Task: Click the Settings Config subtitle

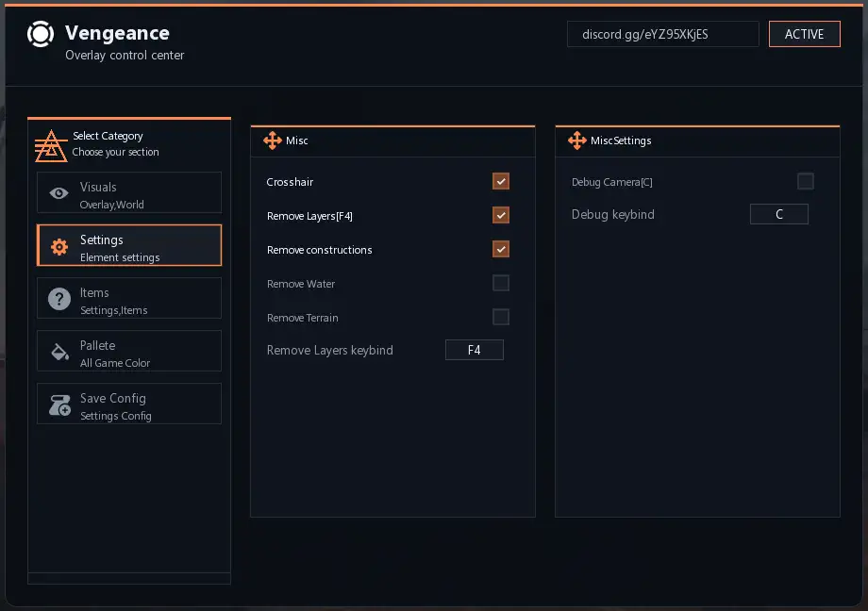Action: [116, 416]
